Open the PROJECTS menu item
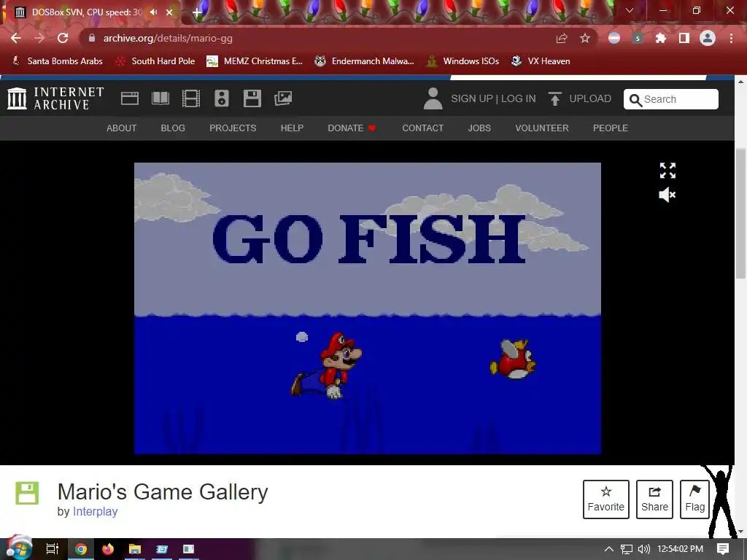 pos(233,128)
